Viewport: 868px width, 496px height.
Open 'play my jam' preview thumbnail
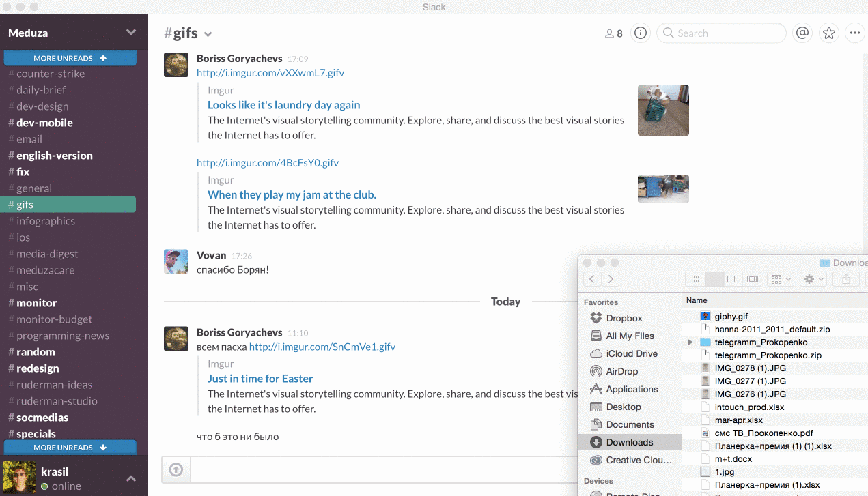coord(663,189)
